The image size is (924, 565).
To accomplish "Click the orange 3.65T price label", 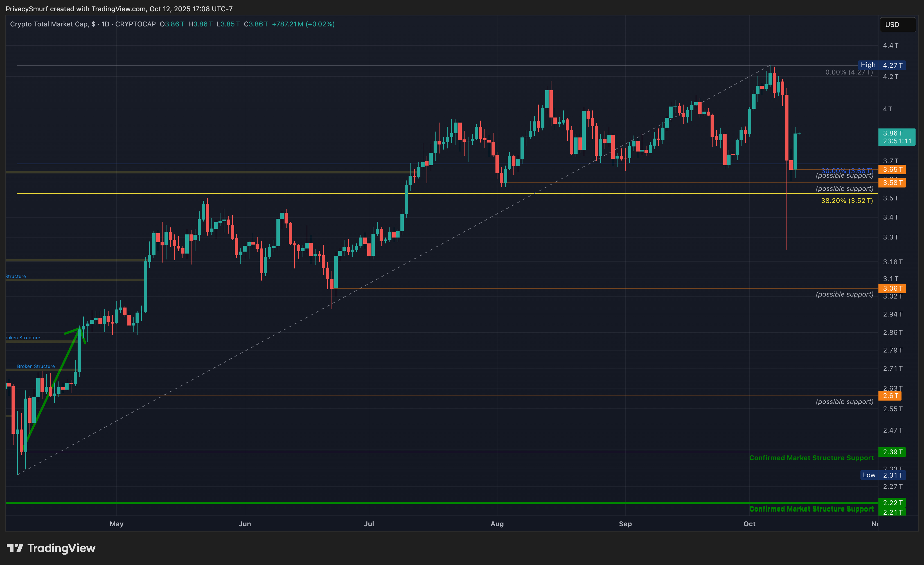I will tap(892, 169).
